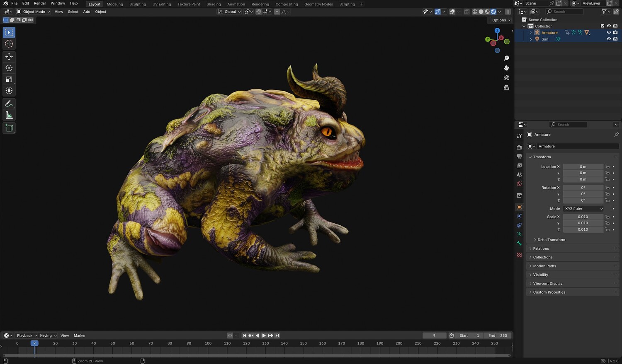The height and width of the screenshot is (364, 622).
Task: Select the Move tool in the toolbar
Action: coord(9,56)
